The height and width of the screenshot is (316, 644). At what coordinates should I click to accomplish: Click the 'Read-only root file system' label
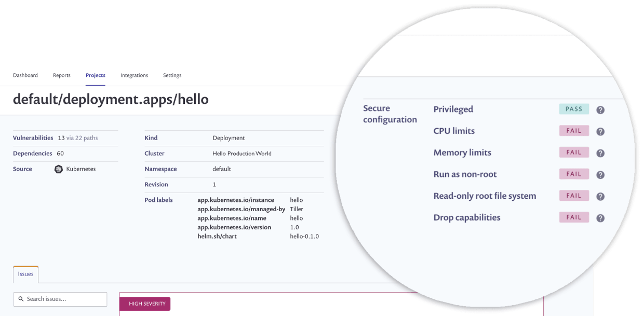click(485, 196)
